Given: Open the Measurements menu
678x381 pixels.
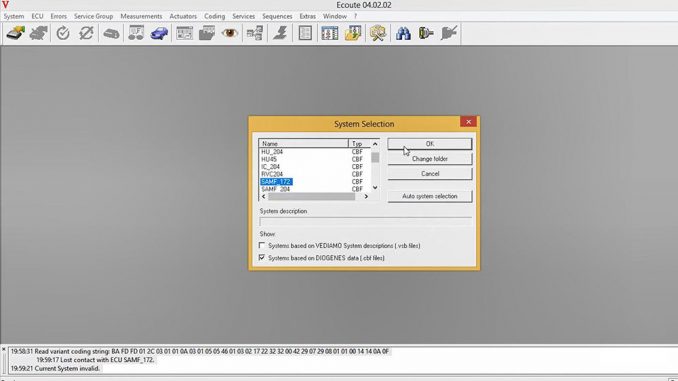Looking at the screenshot, I should tap(141, 16).
